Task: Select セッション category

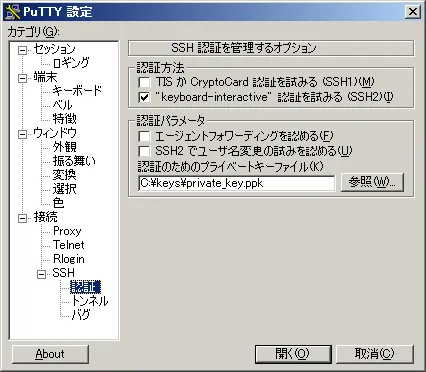Action: [x=54, y=49]
